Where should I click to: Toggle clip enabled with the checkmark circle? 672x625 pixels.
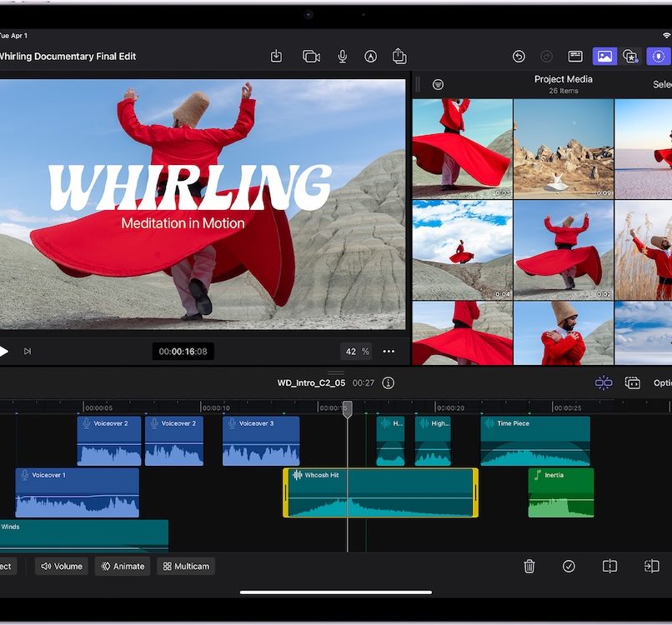pos(569,567)
